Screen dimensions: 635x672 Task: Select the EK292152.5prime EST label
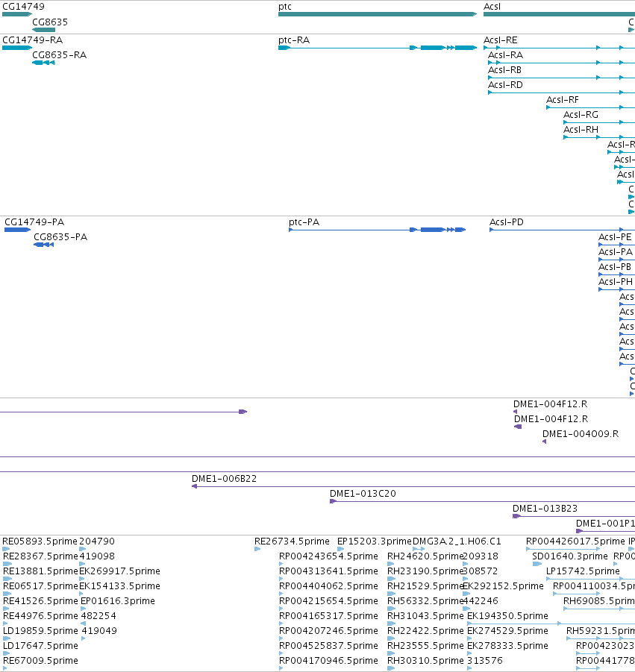503,586
